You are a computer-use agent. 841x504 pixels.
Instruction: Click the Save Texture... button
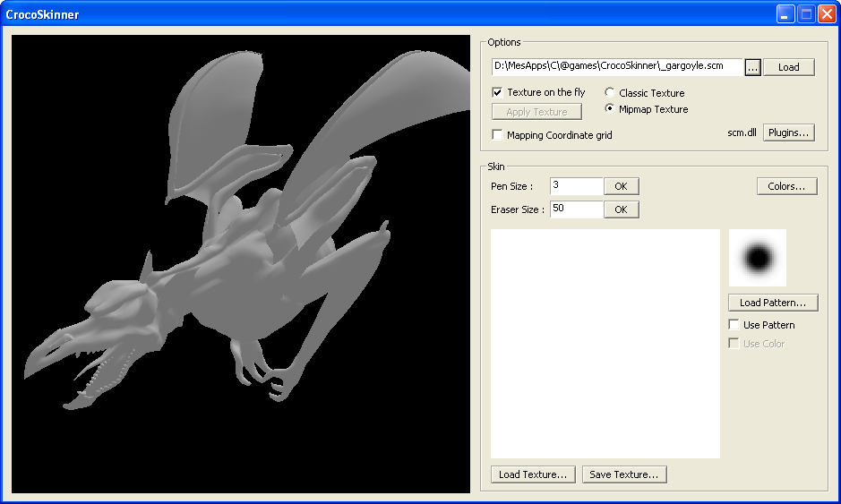pos(624,474)
